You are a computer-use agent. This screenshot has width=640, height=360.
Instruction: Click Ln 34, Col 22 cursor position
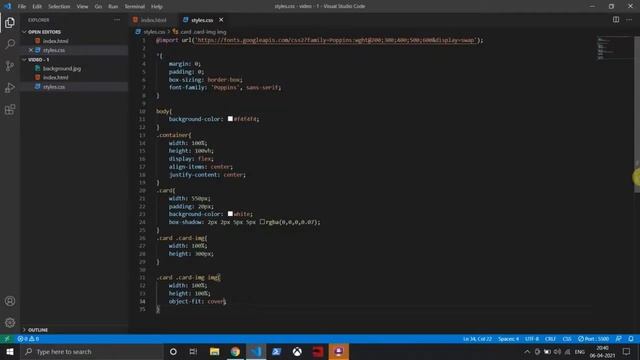477,339
